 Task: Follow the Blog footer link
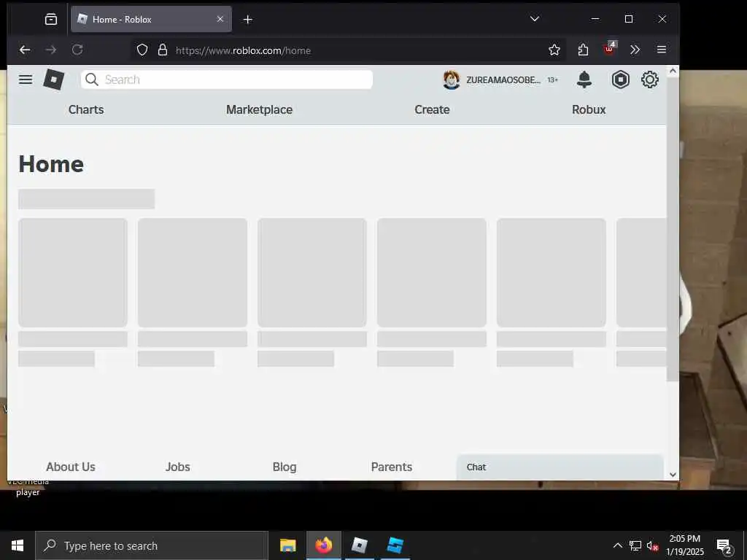coord(285,467)
